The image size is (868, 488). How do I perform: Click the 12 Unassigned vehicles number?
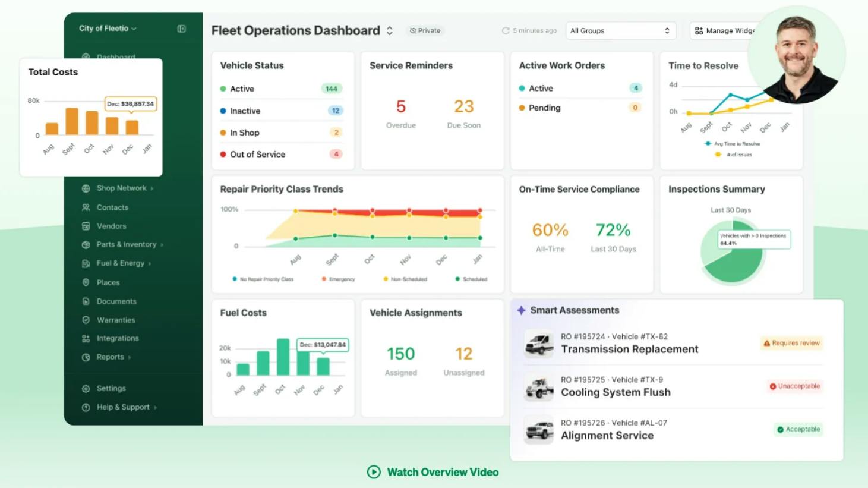click(x=464, y=354)
